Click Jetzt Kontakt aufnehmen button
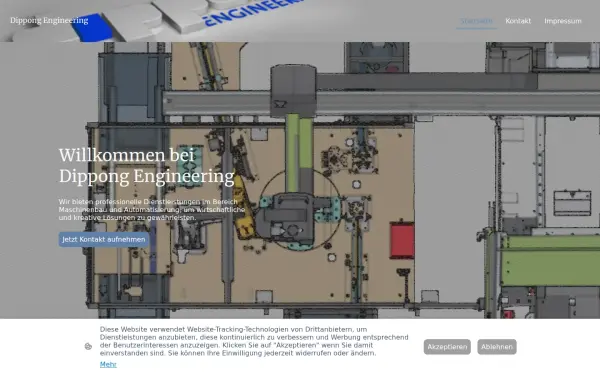 pos(104,240)
